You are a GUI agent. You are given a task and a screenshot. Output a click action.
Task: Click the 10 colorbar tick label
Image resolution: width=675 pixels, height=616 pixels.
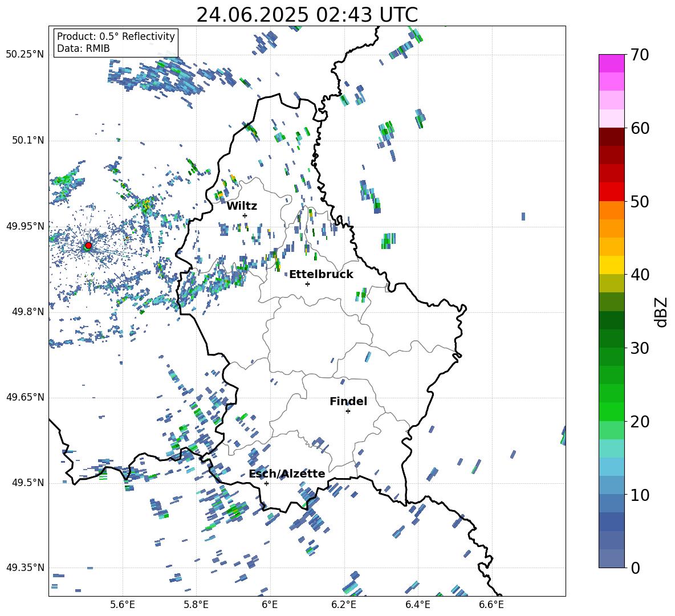pyautogui.click(x=640, y=495)
